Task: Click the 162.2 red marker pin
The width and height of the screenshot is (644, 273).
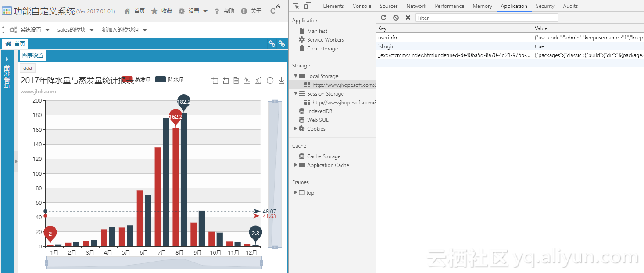Action: 175,117
